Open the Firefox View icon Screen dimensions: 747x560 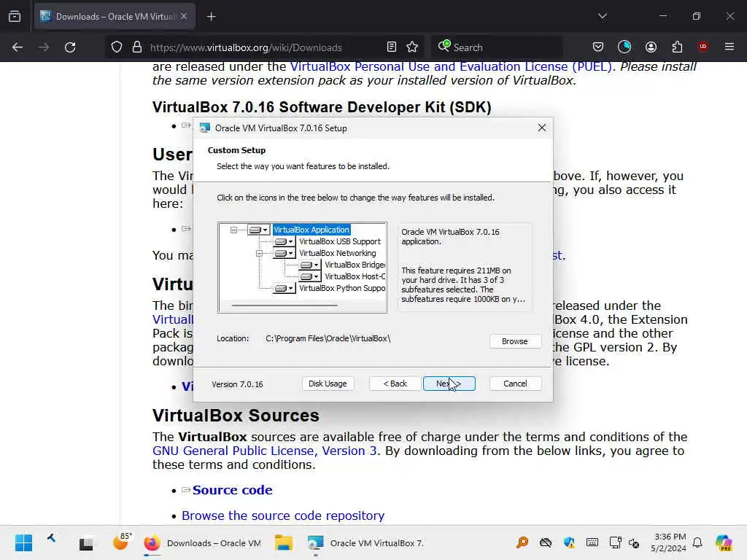pos(15,17)
